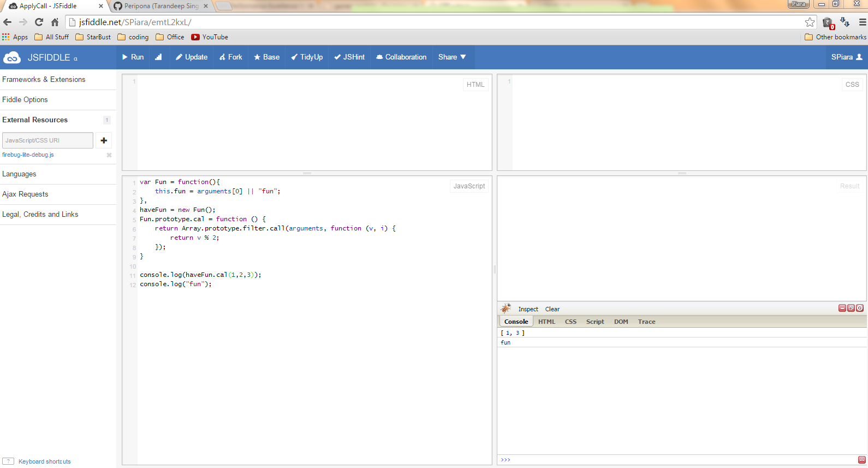This screenshot has width=868, height=468.
Task: Reload the current page
Action: [x=39, y=22]
